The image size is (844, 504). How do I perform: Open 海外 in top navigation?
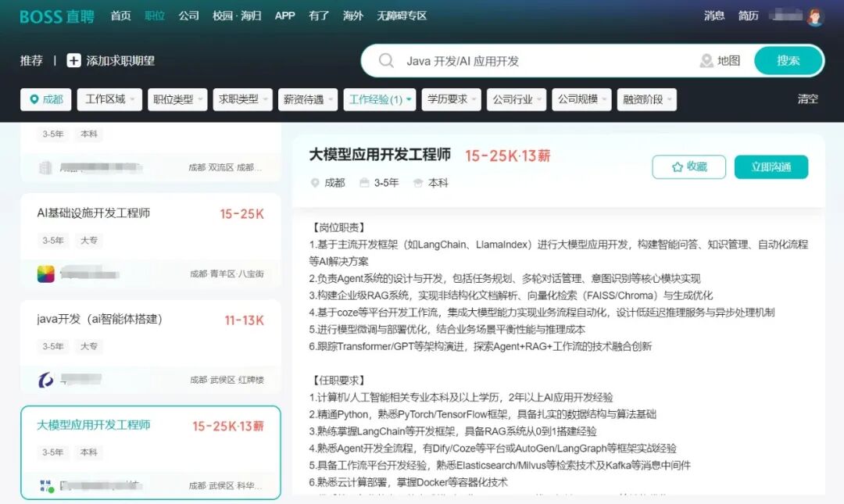click(352, 16)
